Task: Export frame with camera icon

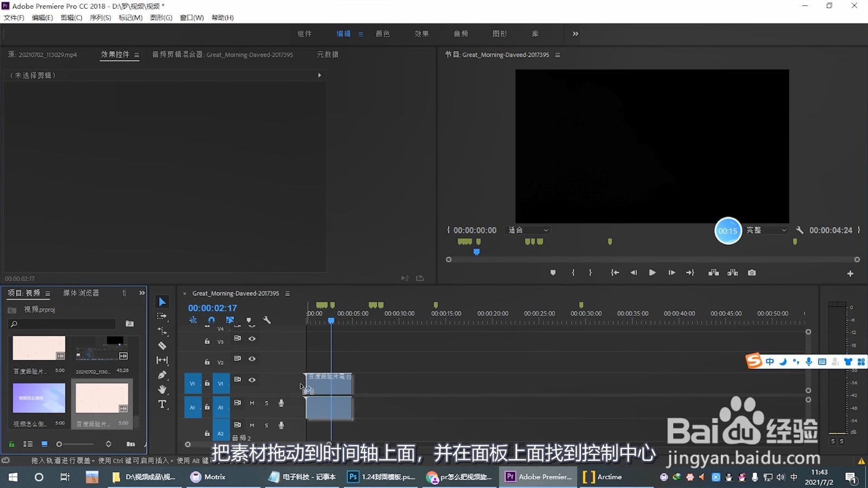Action: (752, 273)
